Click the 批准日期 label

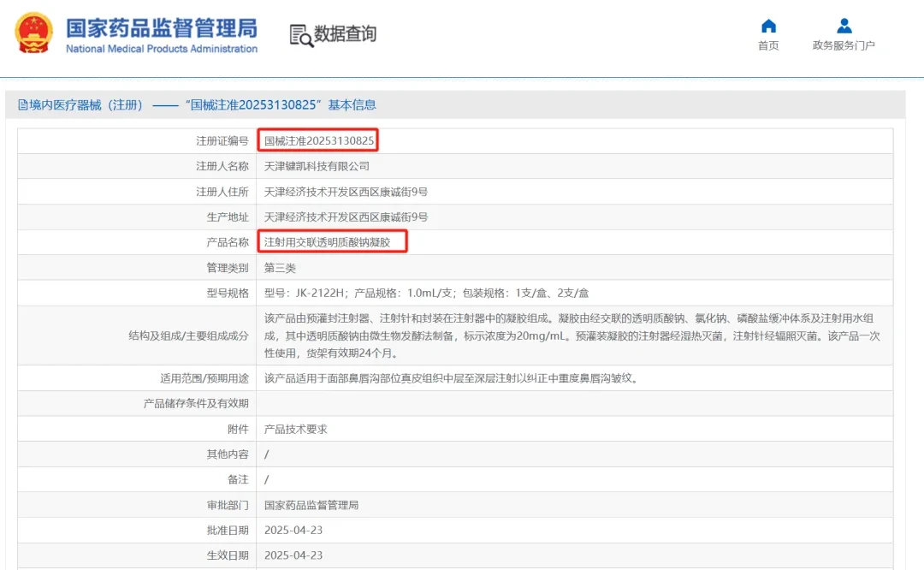click(228, 531)
